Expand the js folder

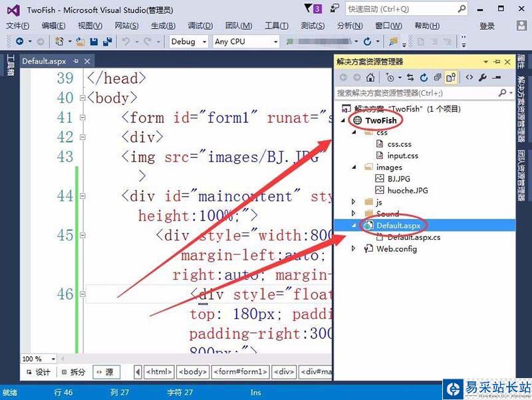(353, 202)
